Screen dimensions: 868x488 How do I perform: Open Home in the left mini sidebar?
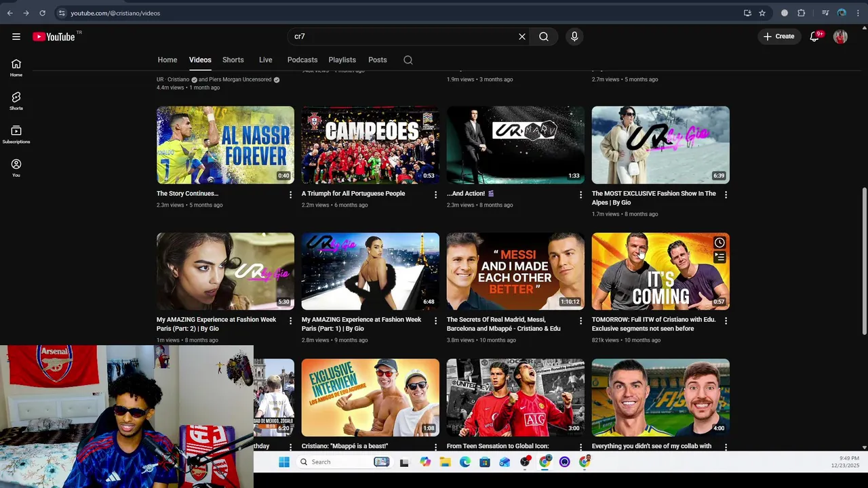tap(16, 68)
